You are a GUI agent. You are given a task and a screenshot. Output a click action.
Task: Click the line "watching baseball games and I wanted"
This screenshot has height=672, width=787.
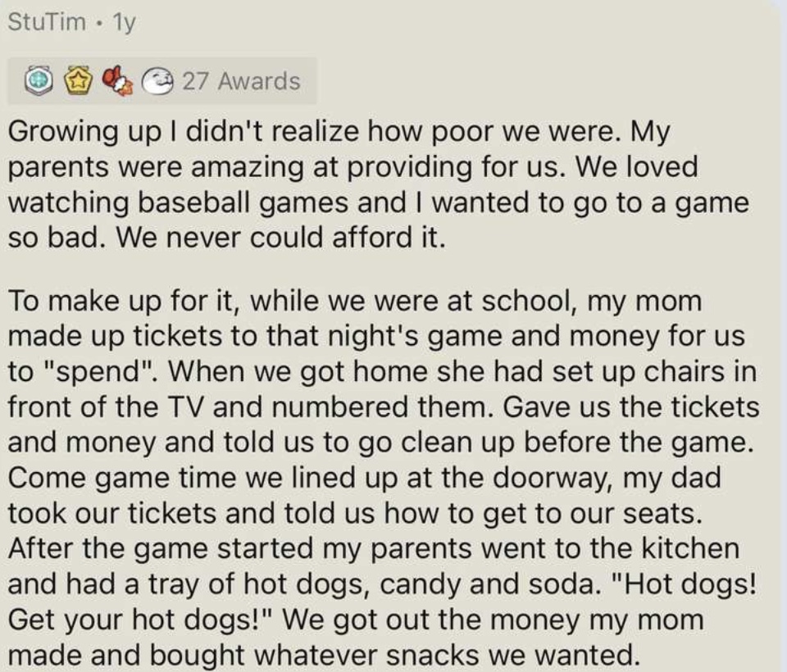379,204
